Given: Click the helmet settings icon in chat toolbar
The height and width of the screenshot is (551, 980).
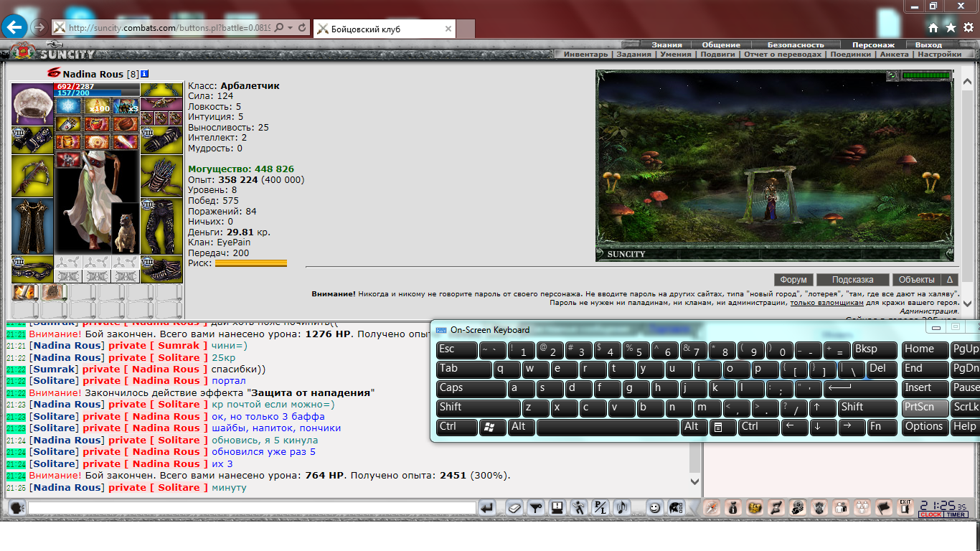Looking at the screenshot, I should [675, 508].
